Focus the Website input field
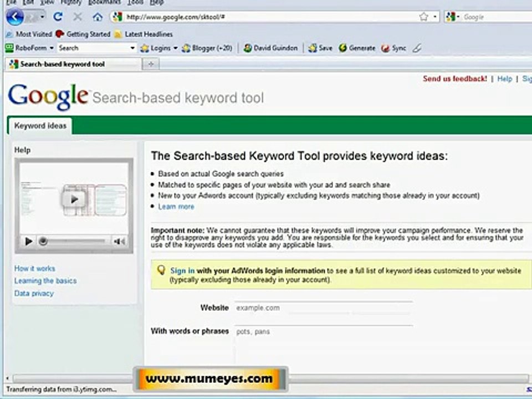The height and width of the screenshot is (399, 532). pos(323,308)
